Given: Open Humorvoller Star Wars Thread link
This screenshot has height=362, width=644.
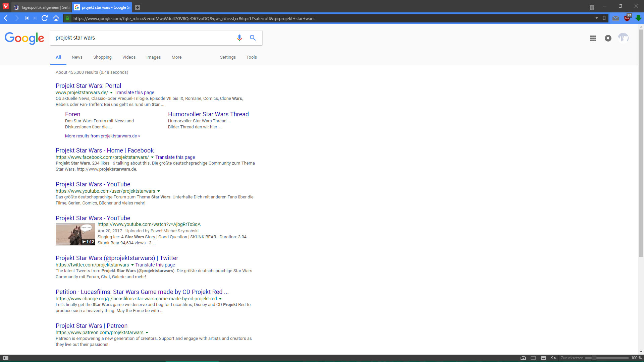Looking at the screenshot, I should [208, 114].
